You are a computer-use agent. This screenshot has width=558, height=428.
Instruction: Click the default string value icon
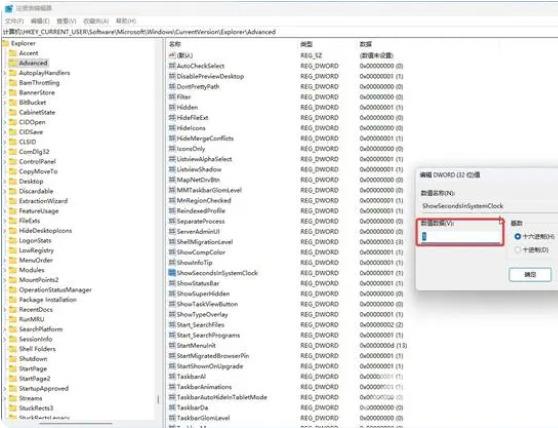pos(172,56)
